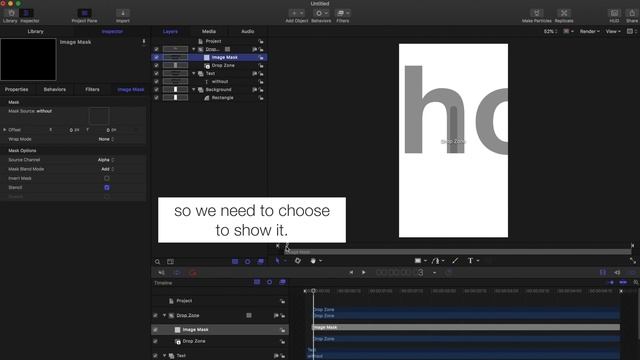Select the Rectangle layer row
Image resolution: width=640 pixels, height=360 pixels.
[209, 98]
